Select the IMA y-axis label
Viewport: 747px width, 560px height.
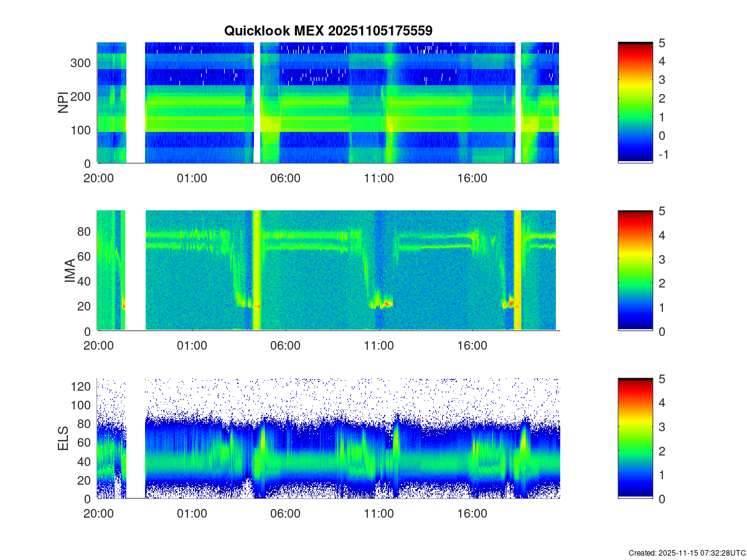click(x=70, y=271)
